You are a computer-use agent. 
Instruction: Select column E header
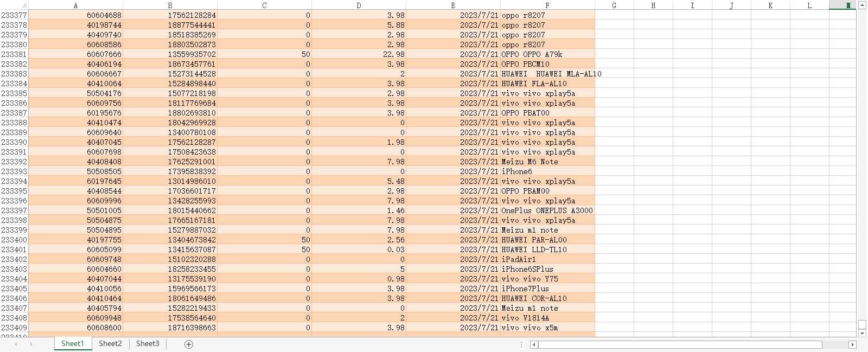(453, 5)
